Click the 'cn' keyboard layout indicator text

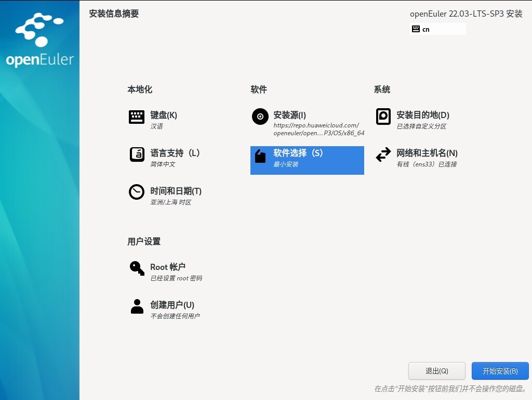426,30
